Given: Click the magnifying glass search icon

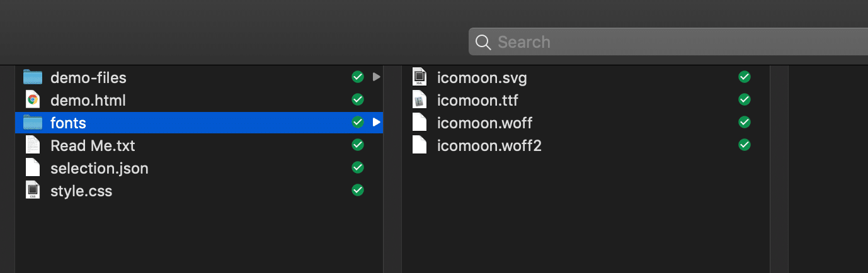Looking at the screenshot, I should tap(483, 42).
